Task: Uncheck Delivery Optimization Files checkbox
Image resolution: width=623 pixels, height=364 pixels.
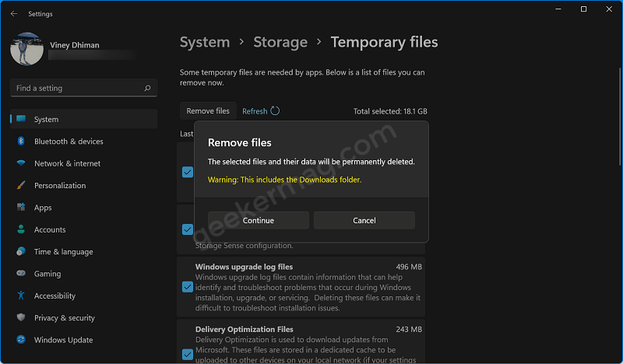Action: [x=188, y=355]
